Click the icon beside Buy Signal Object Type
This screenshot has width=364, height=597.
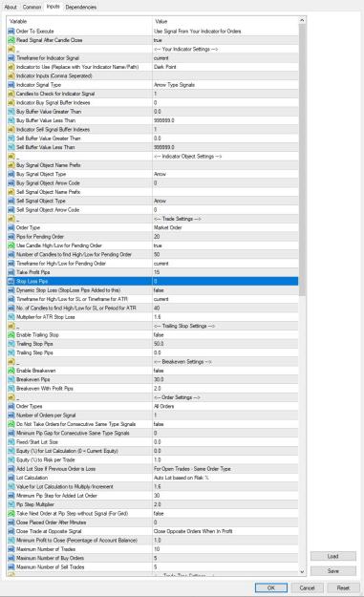[11, 174]
